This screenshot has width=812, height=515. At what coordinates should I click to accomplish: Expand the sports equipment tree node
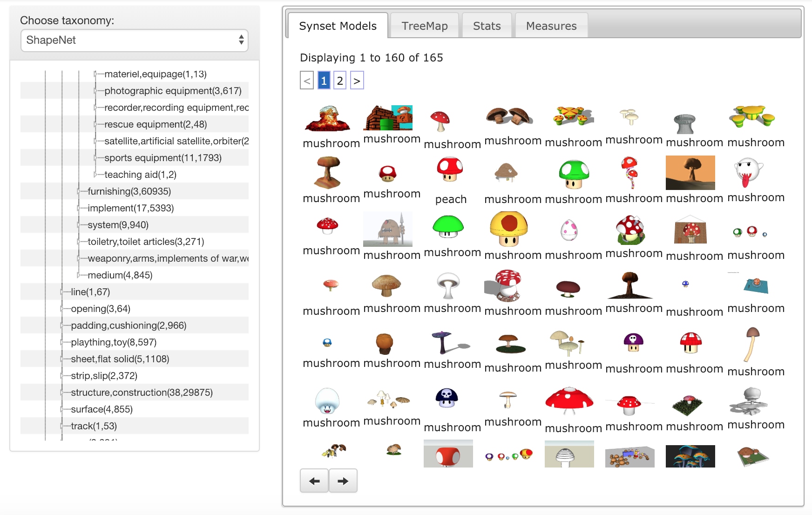[95, 158]
